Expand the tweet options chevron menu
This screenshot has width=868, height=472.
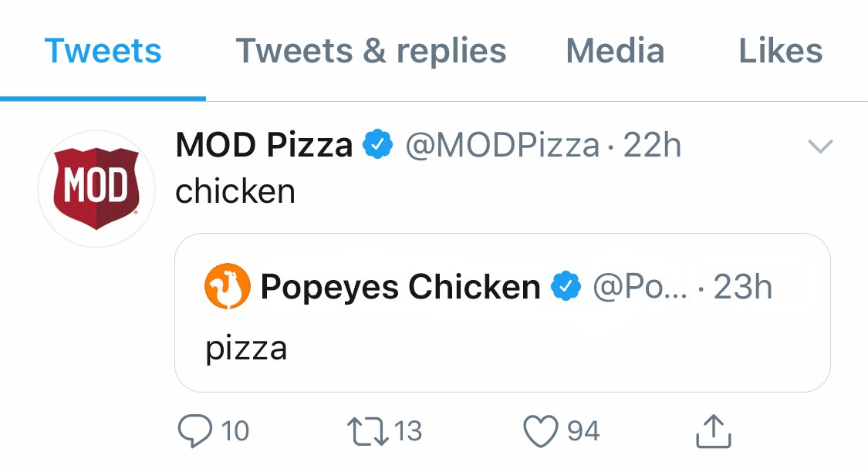click(x=819, y=146)
